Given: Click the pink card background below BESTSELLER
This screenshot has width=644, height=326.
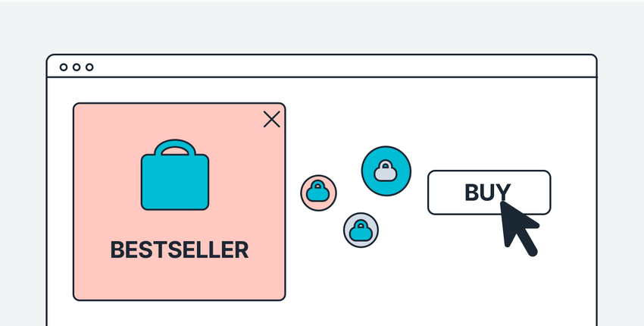Looking at the screenshot, I should pyautogui.click(x=180, y=279).
